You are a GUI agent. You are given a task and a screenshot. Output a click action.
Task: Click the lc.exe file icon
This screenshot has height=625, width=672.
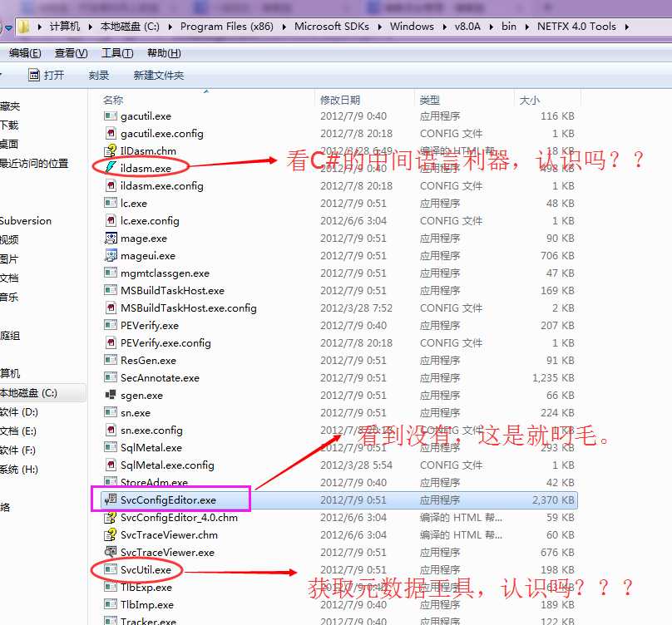[x=111, y=203]
